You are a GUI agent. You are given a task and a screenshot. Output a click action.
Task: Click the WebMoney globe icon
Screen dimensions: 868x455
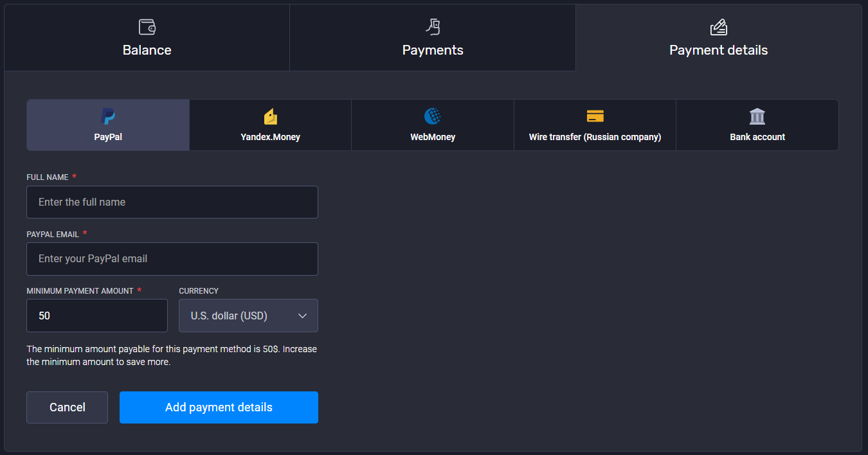coord(433,116)
